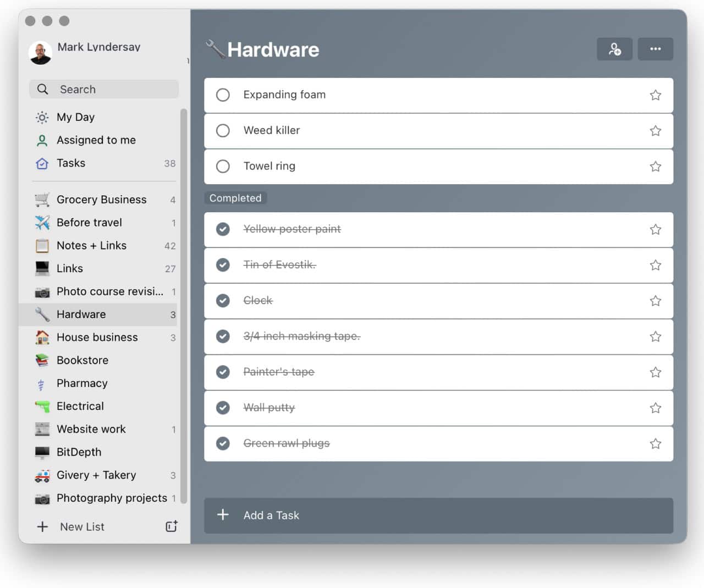Star the Expanding foam task
Screen dimensions: 704x588
(655, 95)
